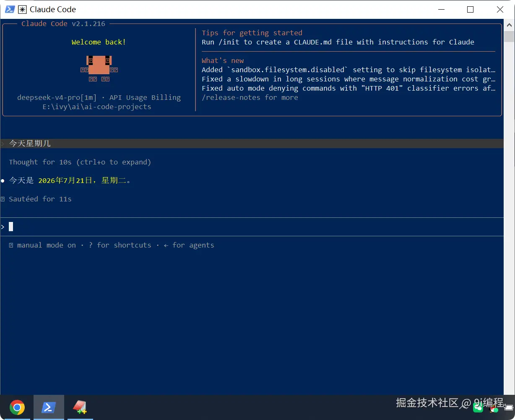Close the Claude Code window

point(500,9)
